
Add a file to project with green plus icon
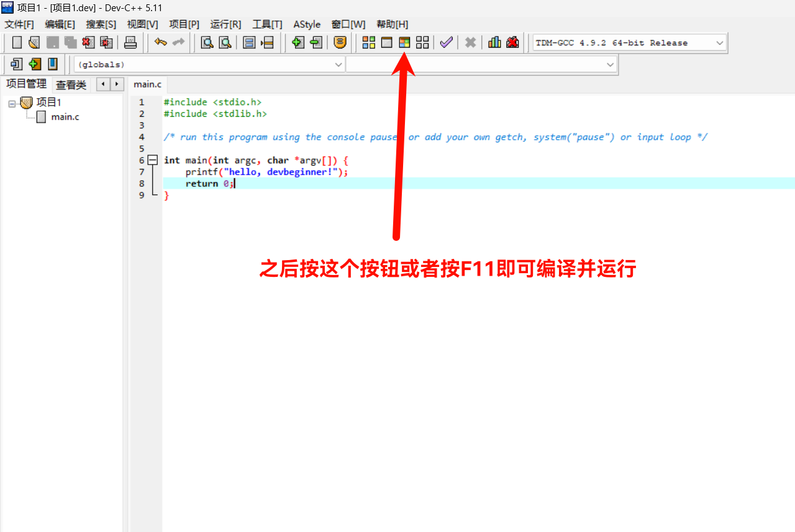298,43
